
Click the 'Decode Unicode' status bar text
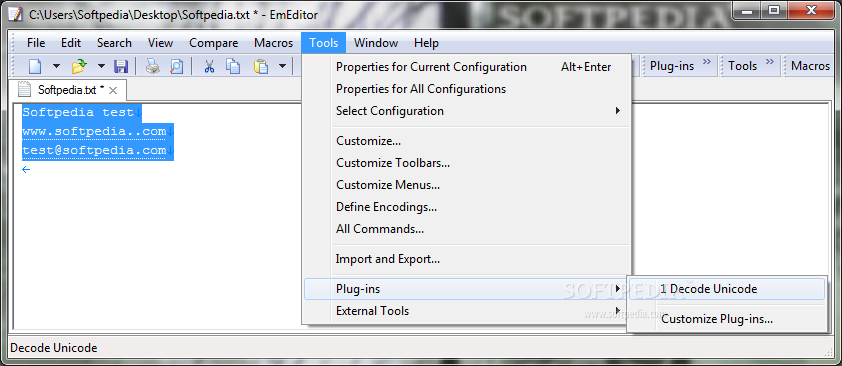coord(54,348)
